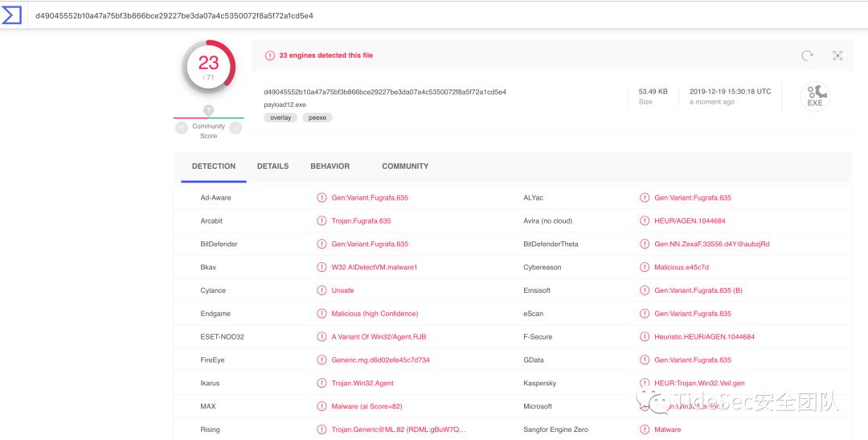The image size is (868, 440).
Task: Click the VirusTotal logo icon
Action: [12, 14]
